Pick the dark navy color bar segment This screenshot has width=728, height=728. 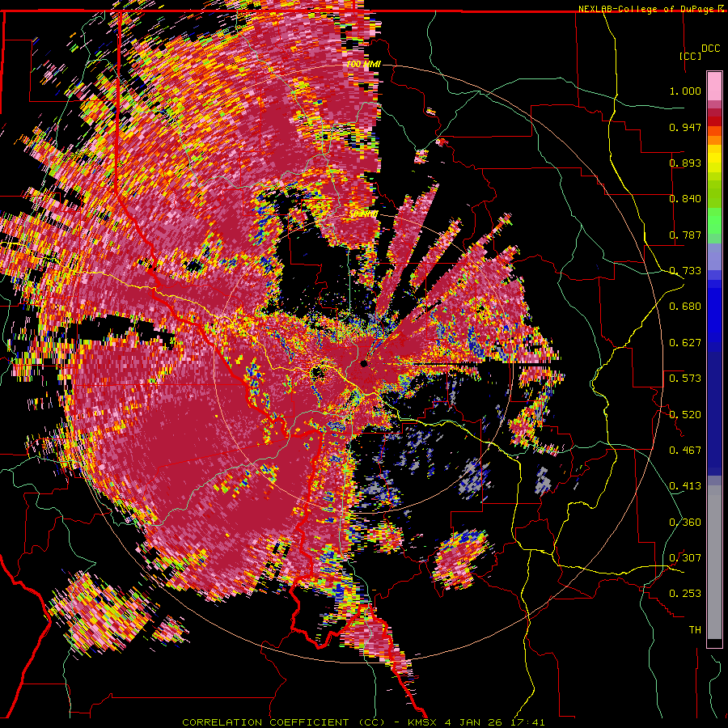coord(714,413)
